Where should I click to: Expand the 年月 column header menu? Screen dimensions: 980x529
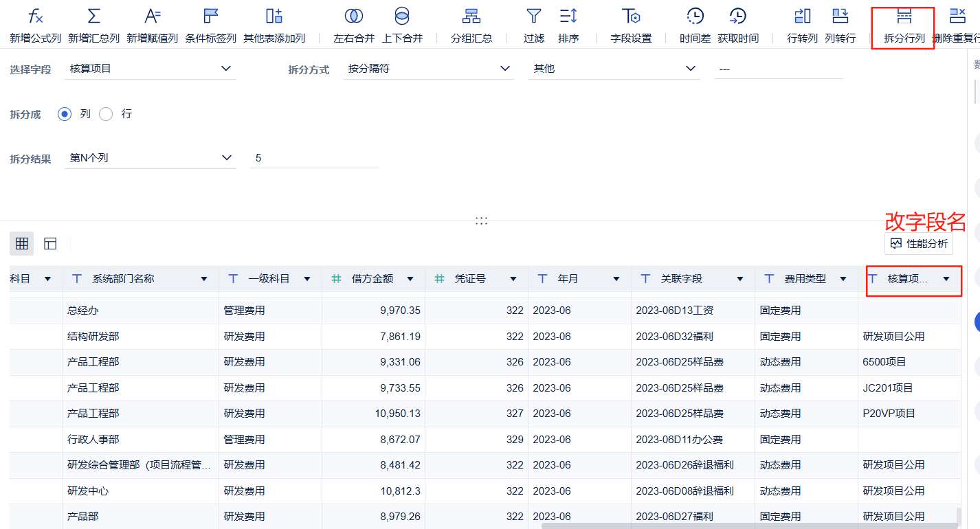click(616, 279)
